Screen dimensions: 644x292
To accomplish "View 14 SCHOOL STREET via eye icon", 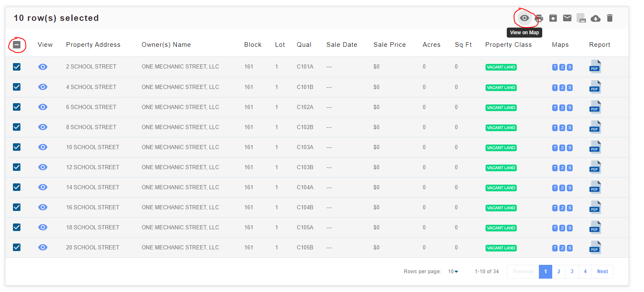I will 43,187.
